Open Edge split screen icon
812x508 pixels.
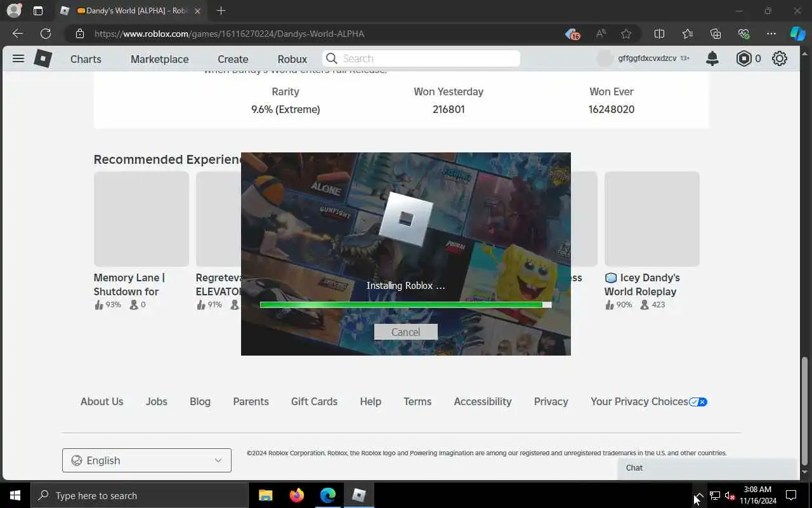click(x=659, y=34)
